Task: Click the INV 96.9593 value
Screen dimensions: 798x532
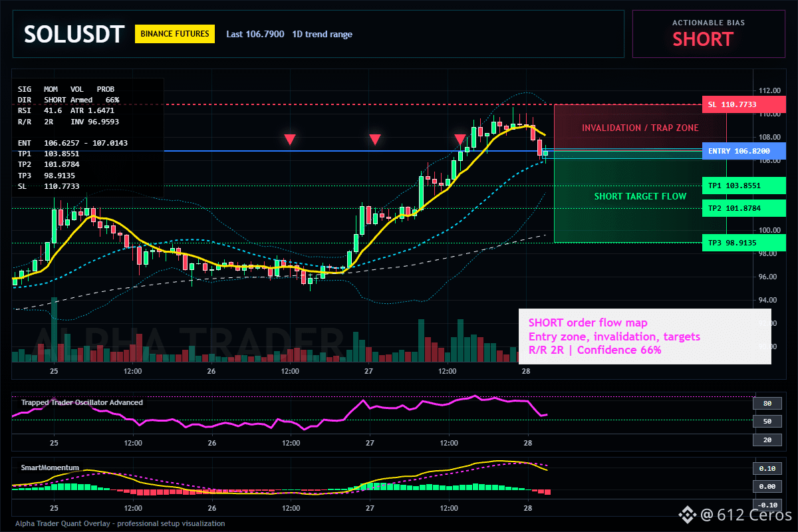Action: pyautogui.click(x=95, y=122)
